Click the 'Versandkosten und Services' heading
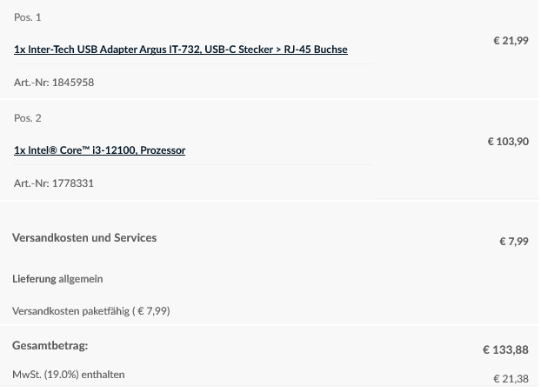This screenshot has width=541, height=392. (84, 238)
